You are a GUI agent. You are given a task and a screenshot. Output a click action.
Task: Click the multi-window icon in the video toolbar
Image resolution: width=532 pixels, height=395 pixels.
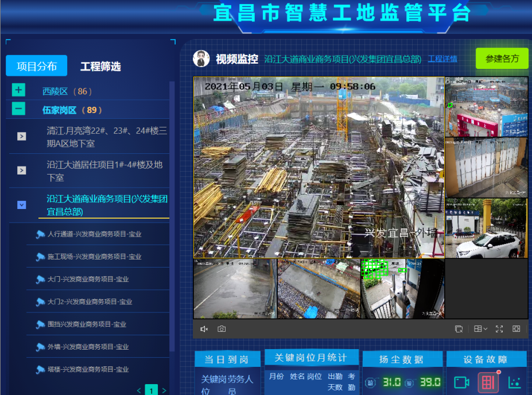coord(459,329)
